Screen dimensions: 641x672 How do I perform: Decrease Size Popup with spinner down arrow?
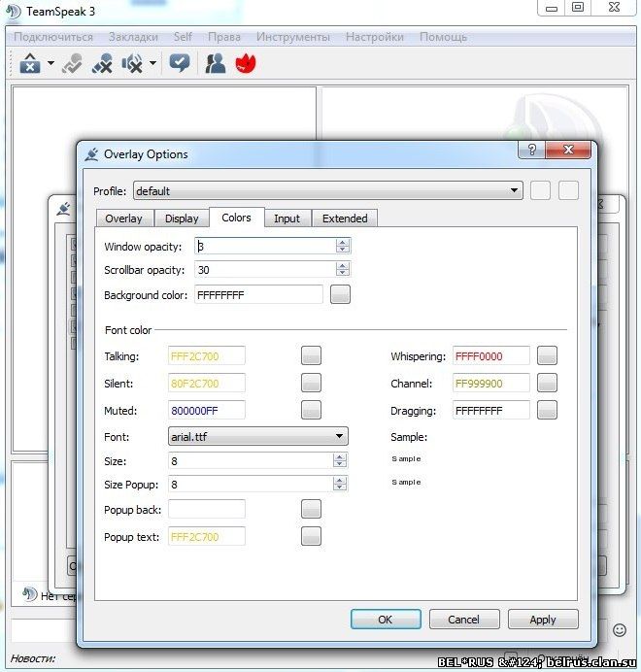tap(340, 487)
